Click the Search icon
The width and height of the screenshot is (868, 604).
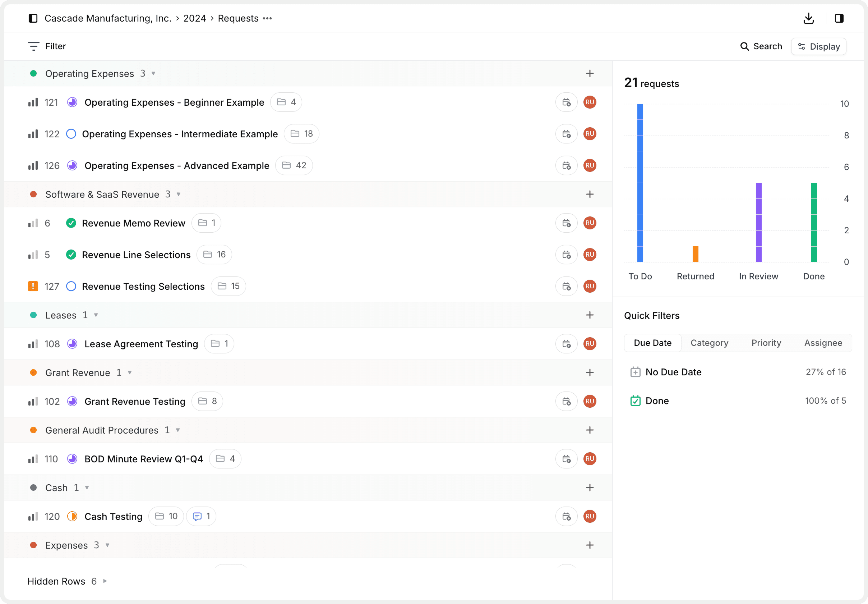pyautogui.click(x=745, y=46)
